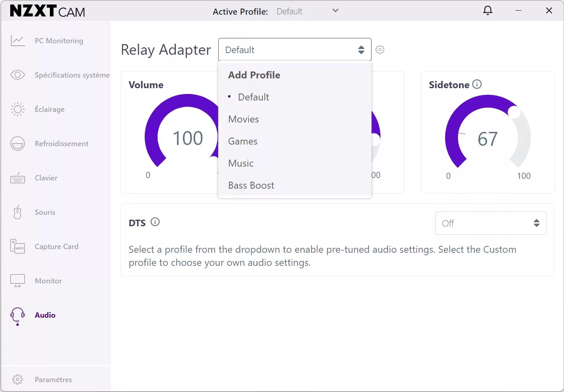Click the gear icon beside profile dropdown
This screenshot has height=392, width=564.
coord(380,50)
